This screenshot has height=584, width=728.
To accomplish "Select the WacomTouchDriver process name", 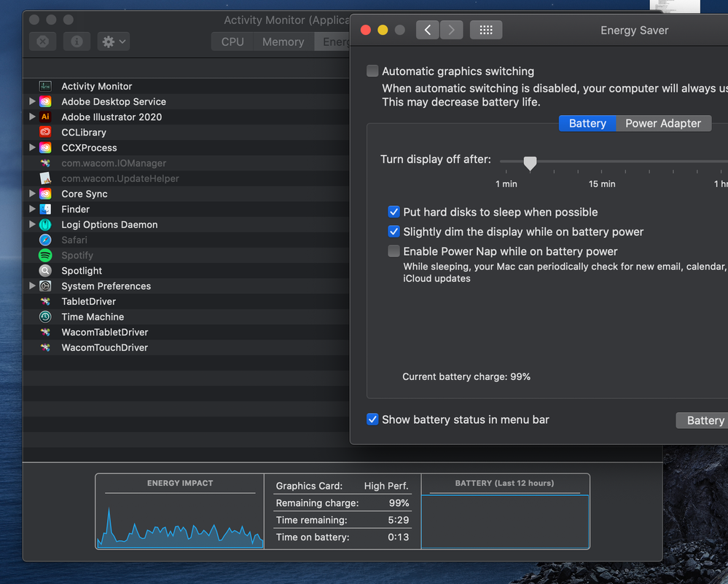I will click(104, 347).
